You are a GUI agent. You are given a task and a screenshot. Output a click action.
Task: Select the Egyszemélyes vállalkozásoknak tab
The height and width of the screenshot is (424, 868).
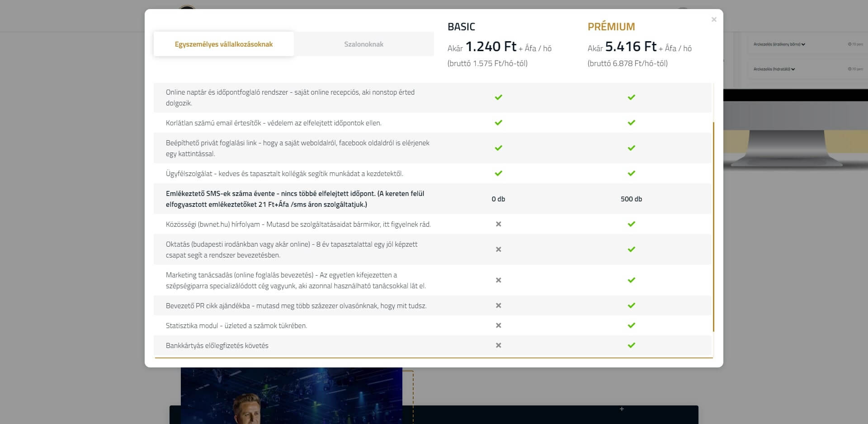pos(224,44)
